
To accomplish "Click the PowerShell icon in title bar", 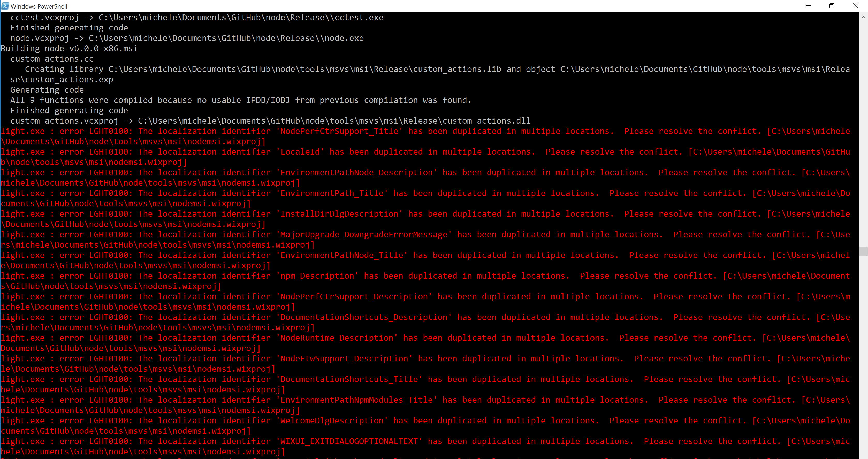I will click(5, 6).
